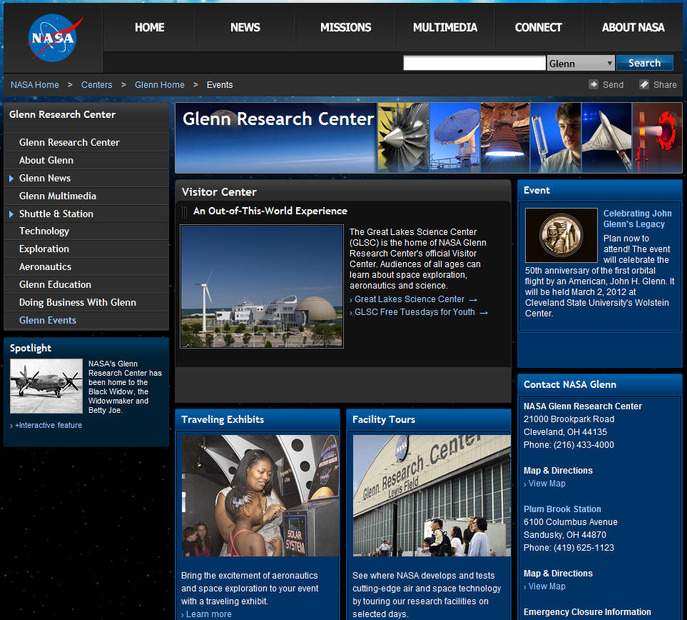687x620 pixels.
Task: Click the John Glenn medallion image
Action: click(x=561, y=235)
